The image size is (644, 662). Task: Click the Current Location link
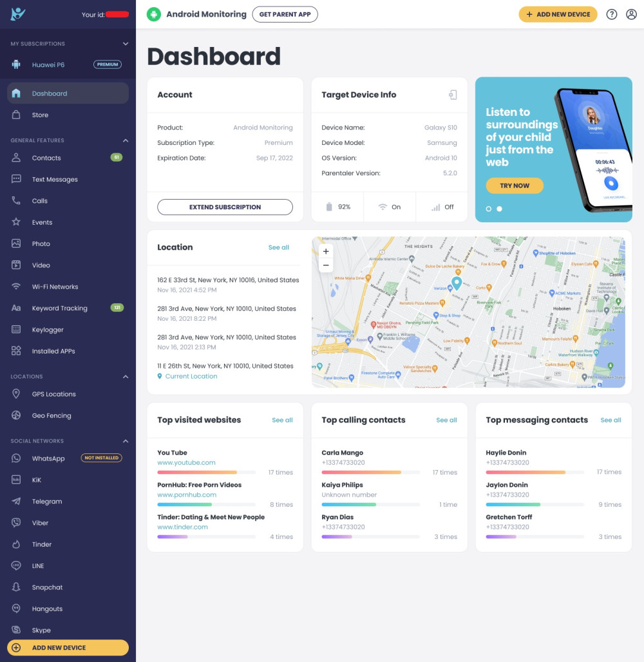pos(191,376)
